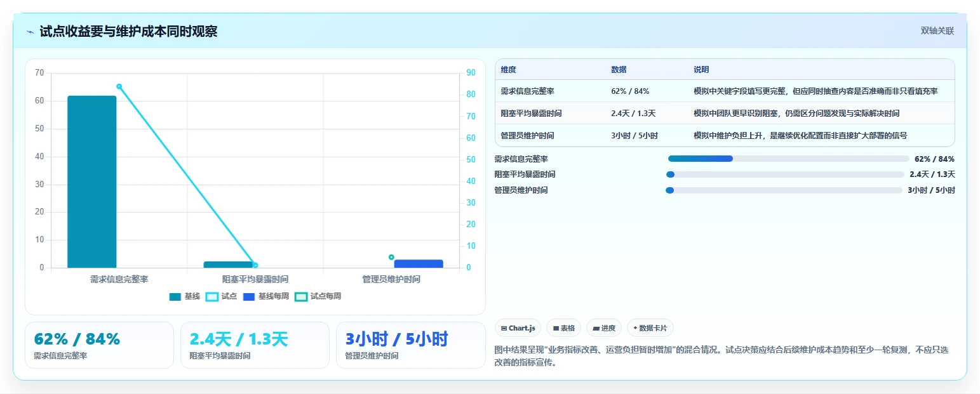Click the green 试点每周 data point

pyautogui.click(x=391, y=257)
